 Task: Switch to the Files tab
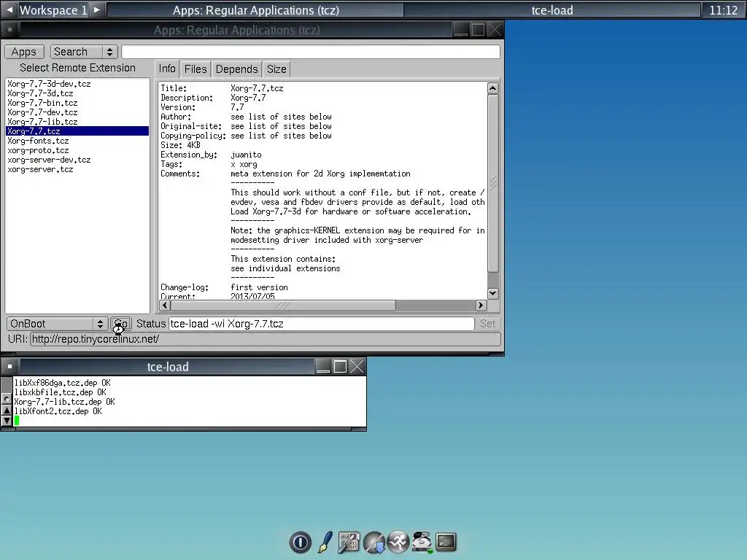coord(196,69)
